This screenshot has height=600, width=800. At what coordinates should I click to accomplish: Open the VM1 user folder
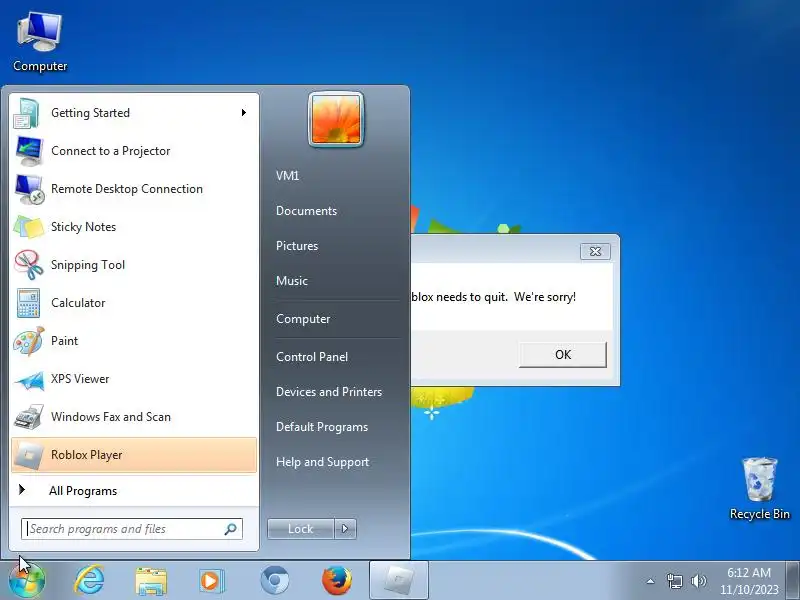(x=287, y=176)
